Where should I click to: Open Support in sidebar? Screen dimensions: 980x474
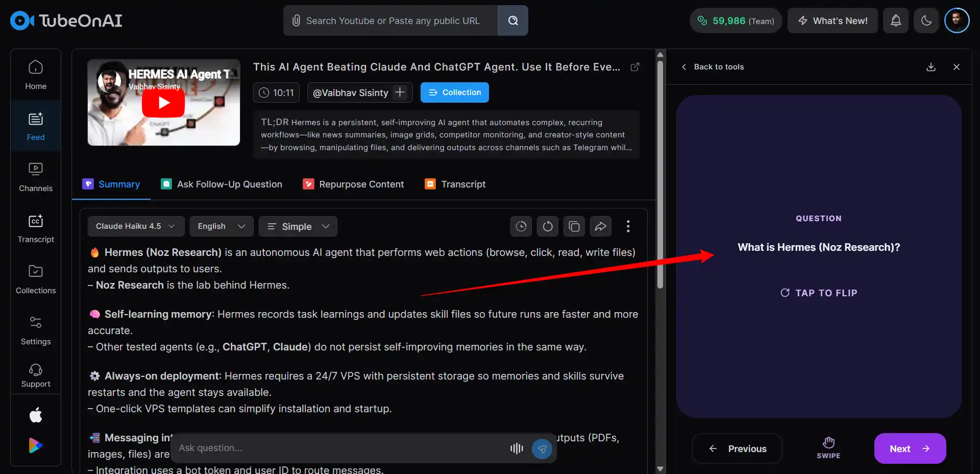coord(36,375)
